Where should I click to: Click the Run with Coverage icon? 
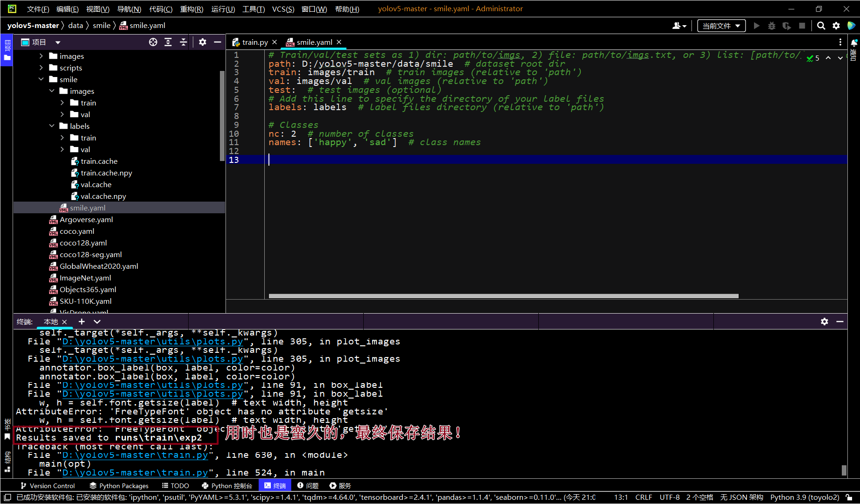787,26
